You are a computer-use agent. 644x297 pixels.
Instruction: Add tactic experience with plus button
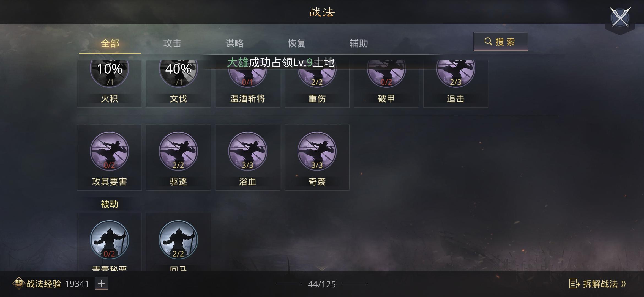[x=101, y=284]
